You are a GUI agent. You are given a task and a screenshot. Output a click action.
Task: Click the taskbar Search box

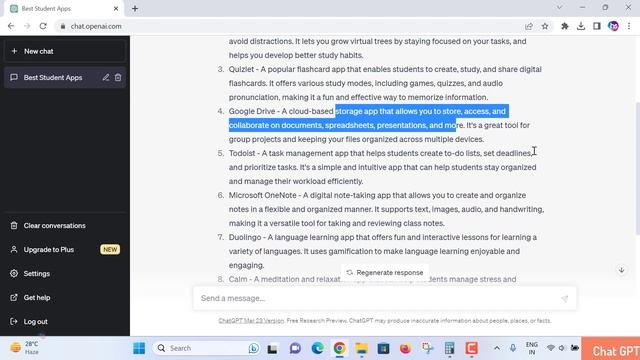[206, 348]
